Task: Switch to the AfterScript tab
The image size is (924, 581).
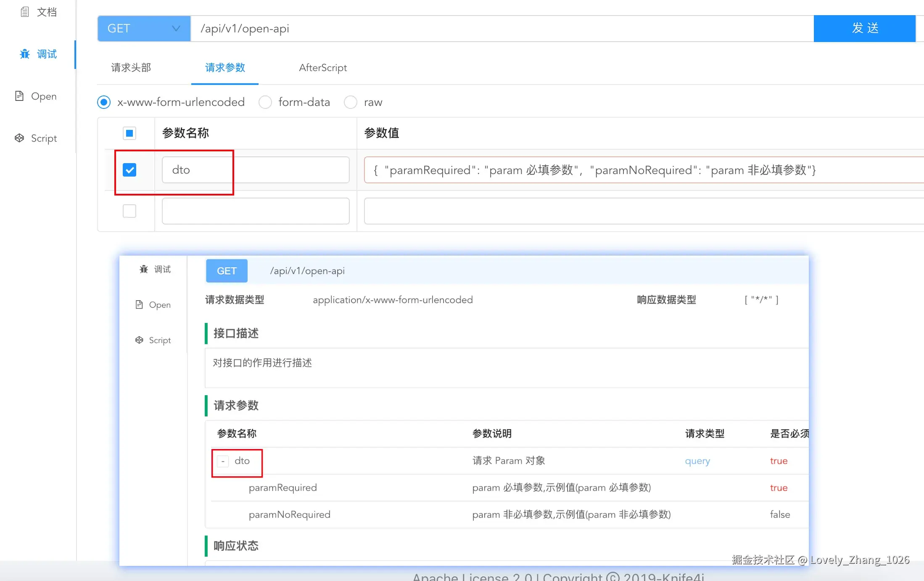Action: coord(323,68)
